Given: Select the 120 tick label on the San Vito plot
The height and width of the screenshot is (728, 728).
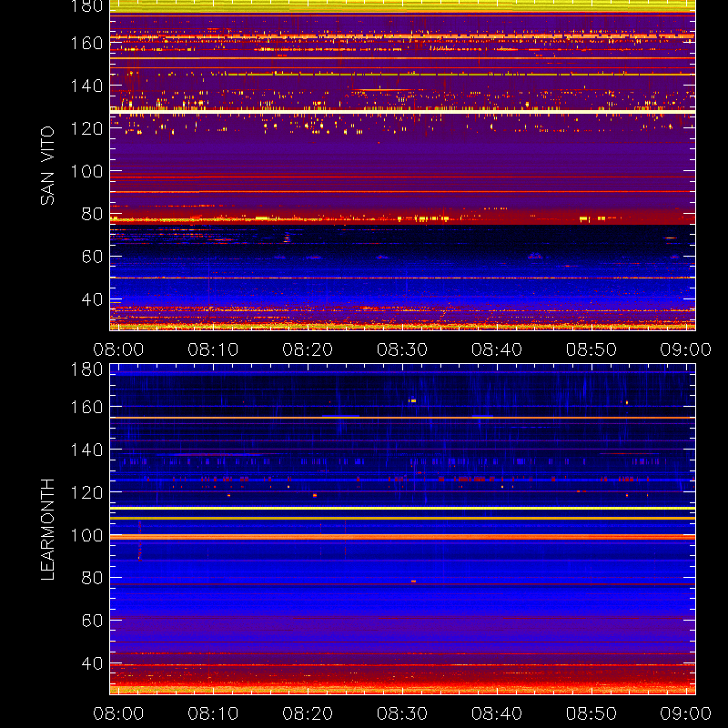Looking at the screenshot, I should pyautogui.click(x=86, y=128).
